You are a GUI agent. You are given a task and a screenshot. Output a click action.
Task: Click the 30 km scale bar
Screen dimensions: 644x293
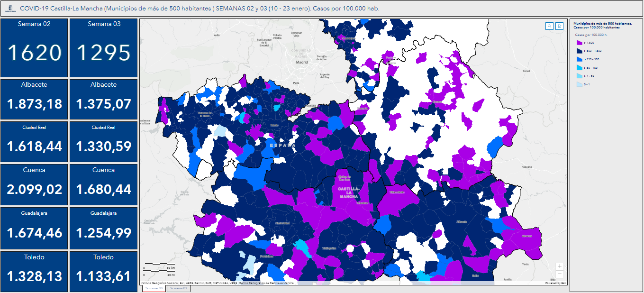(x=159, y=265)
